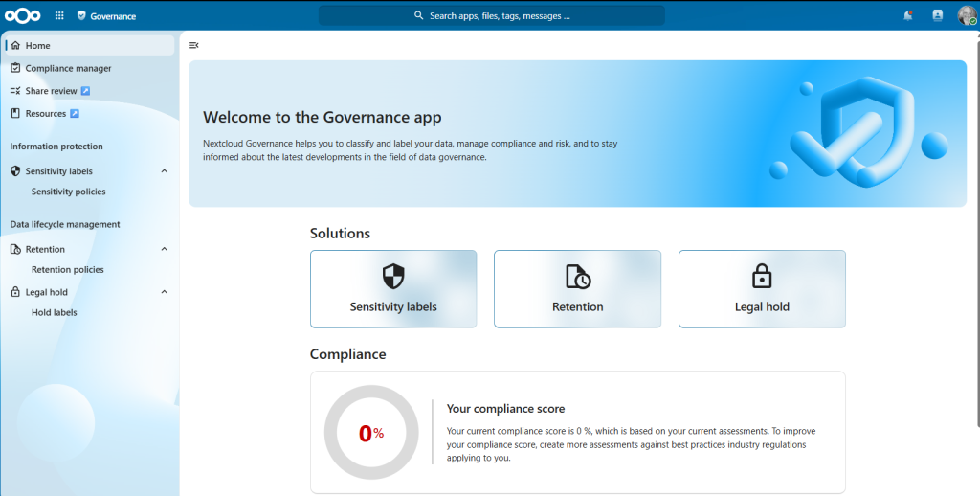Click the Nextcloud logo icon

tap(23, 15)
